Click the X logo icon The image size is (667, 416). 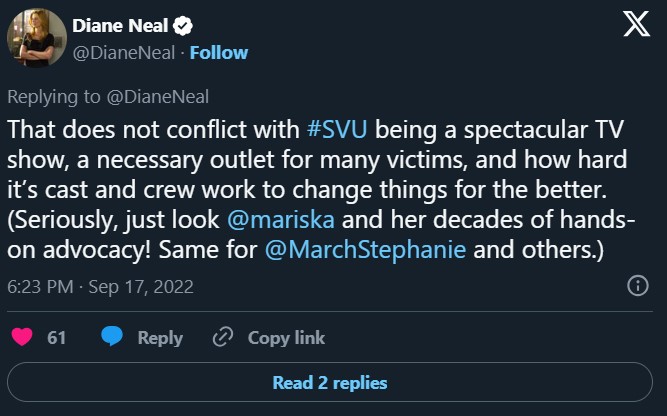click(636, 26)
